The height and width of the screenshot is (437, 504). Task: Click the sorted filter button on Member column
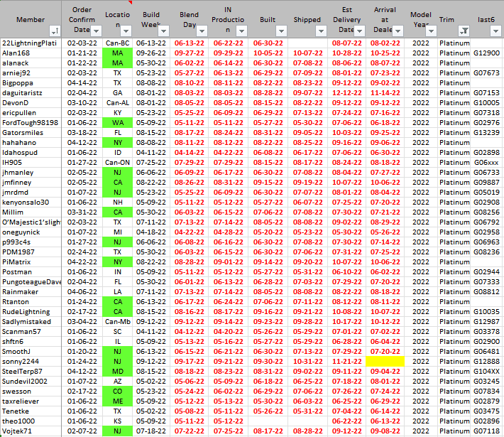55,31
